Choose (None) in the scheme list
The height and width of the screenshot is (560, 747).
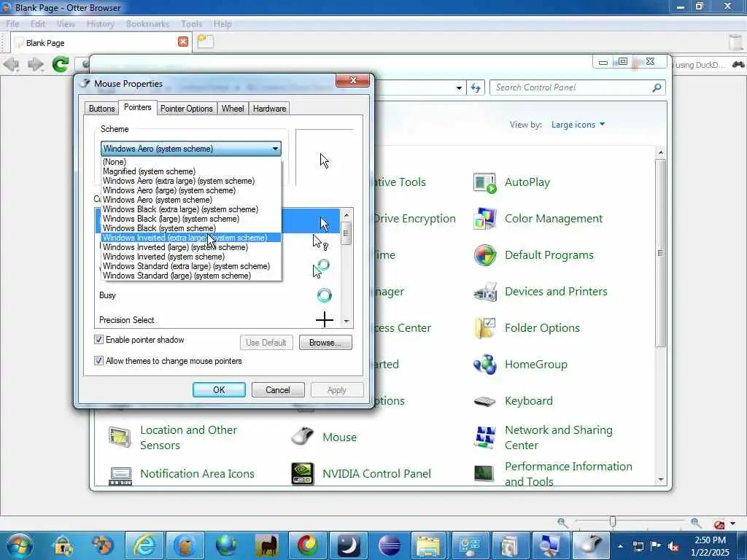(x=191, y=162)
